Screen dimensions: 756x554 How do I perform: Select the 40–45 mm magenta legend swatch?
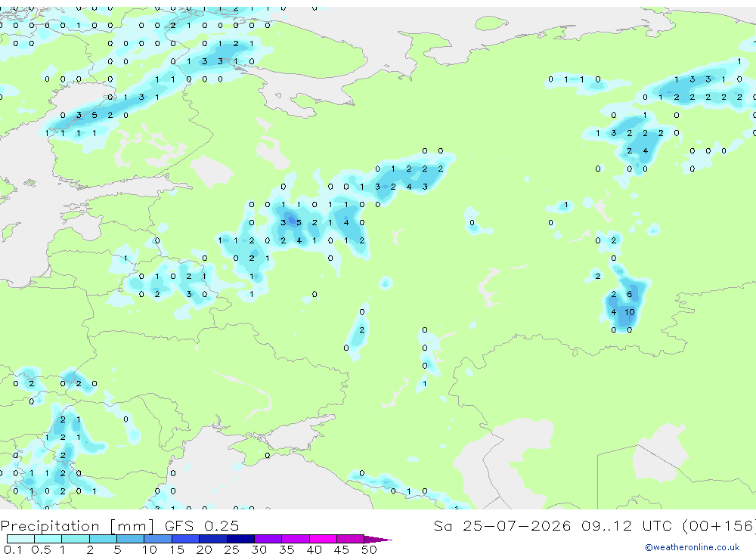323,539
